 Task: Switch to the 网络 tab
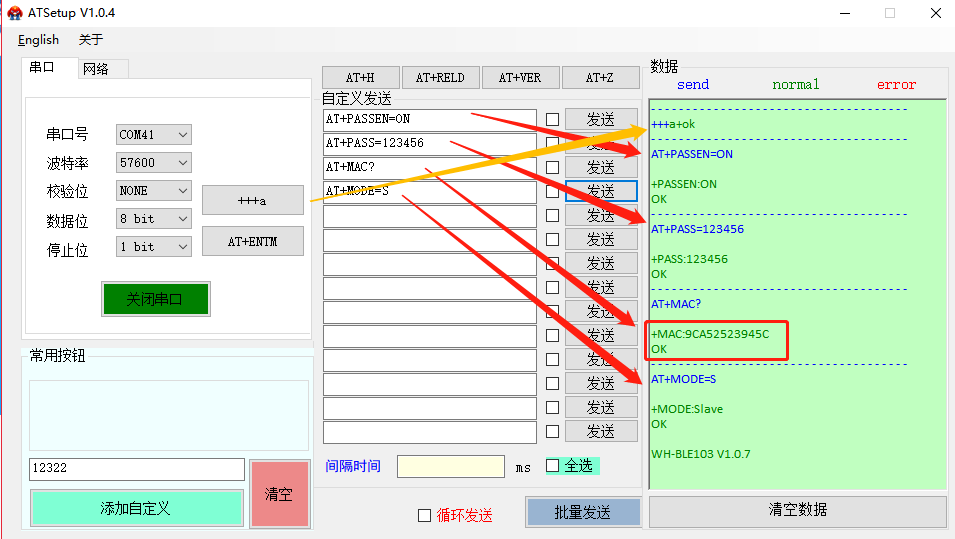(96, 69)
